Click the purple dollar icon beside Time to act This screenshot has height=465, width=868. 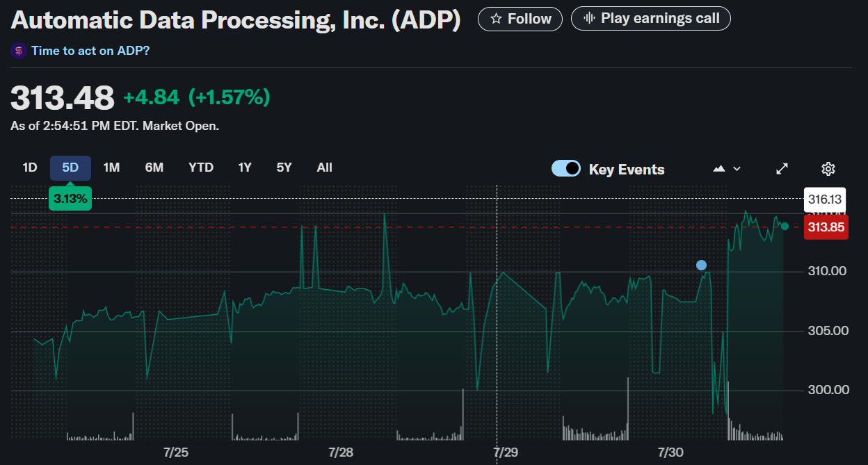pos(19,51)
